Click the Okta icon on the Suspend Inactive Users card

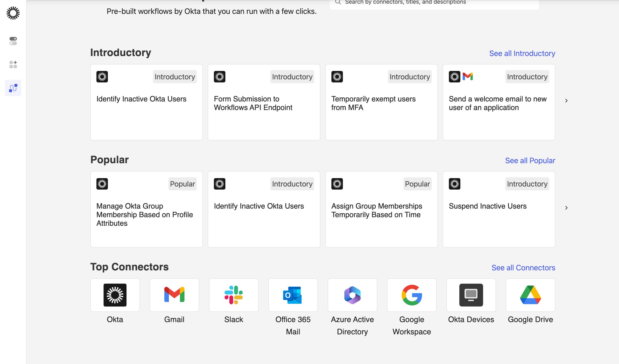(x=454, y=184)
